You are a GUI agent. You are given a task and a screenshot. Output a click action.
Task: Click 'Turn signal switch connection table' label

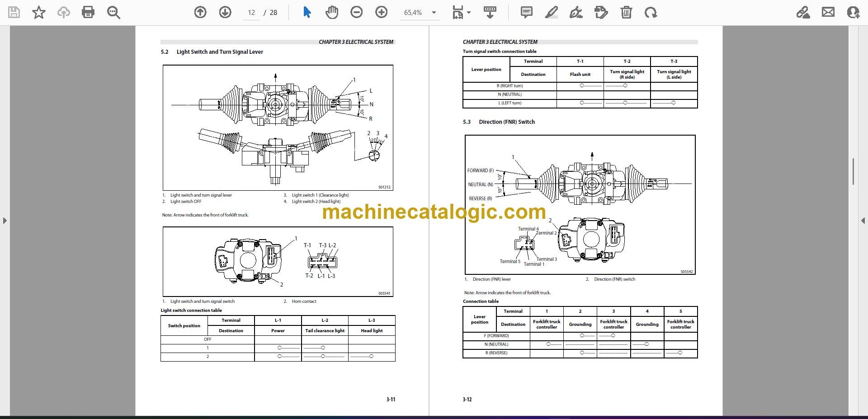(500, 52)
